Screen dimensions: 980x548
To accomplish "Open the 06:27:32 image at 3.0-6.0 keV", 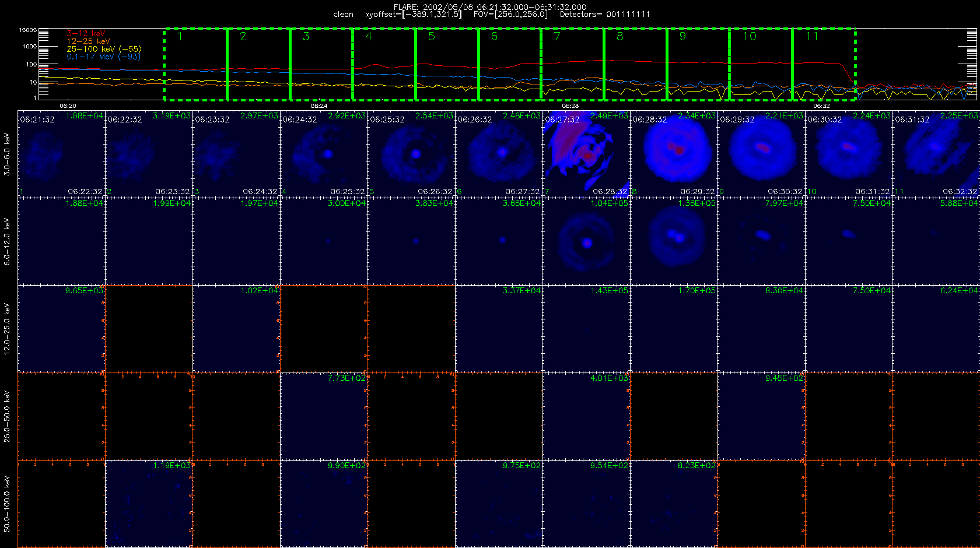I will pyautogui.click(x=586, y=154).
